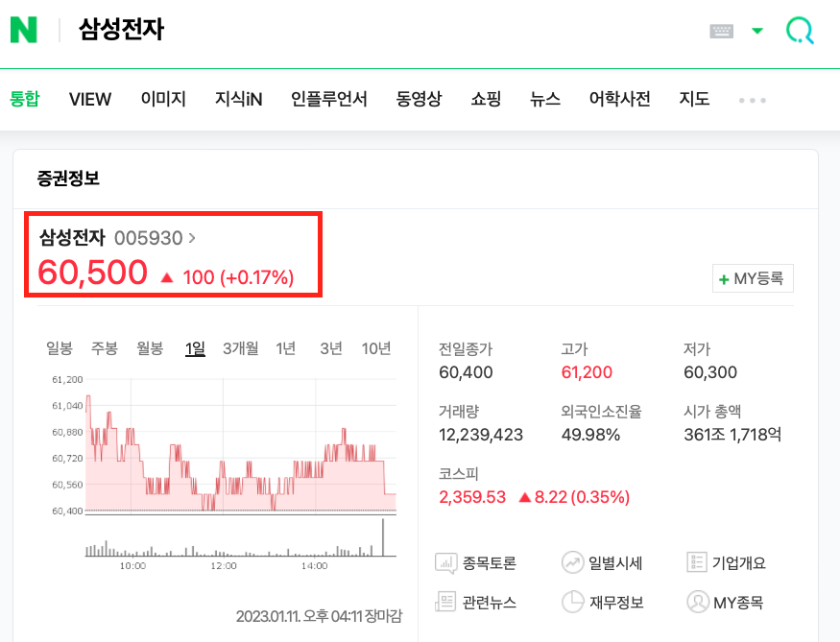Select the 뉴스 tab

[x=545, y=99]
